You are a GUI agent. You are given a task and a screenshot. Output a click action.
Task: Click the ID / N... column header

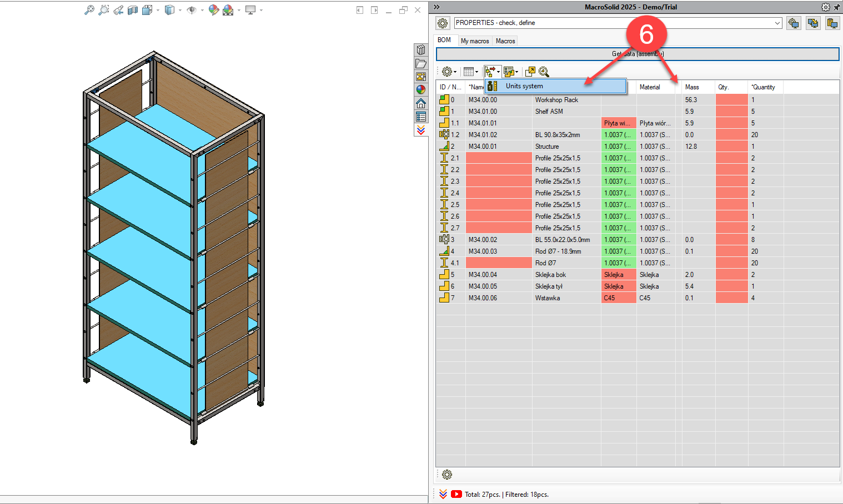[450, 87]
